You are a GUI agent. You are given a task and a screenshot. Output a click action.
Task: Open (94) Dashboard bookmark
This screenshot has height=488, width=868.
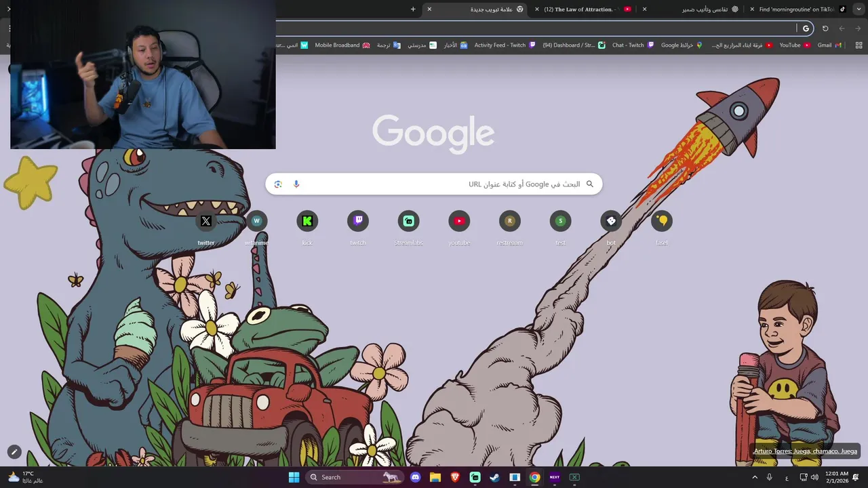[x=574, y=45]
